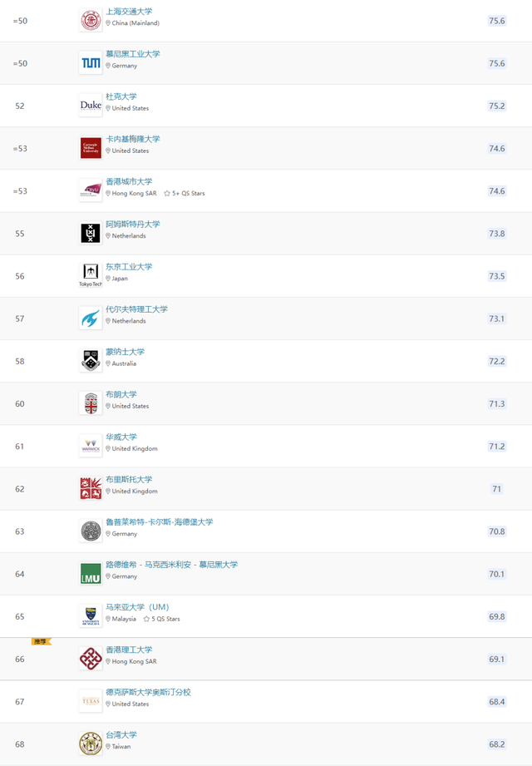Viewport: 532px width, 766px height.
Task: Open the 布里斯托大学 link
Action: 129,479
